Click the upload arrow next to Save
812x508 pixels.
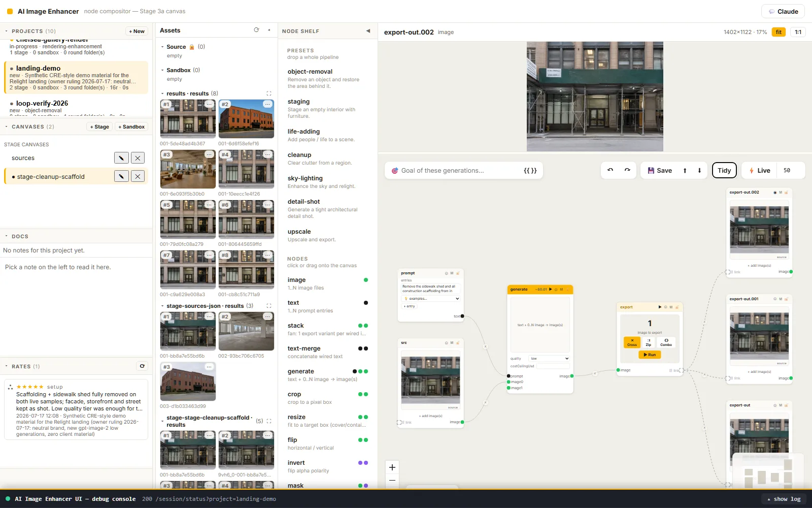(685, 171)
